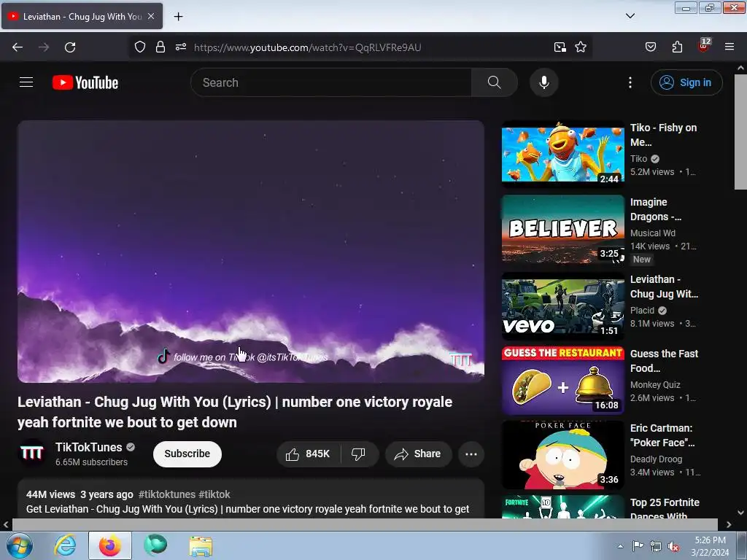Open tracking protection shield icon
This screenshot has height=560, width=747.
[x=139, y=47]
